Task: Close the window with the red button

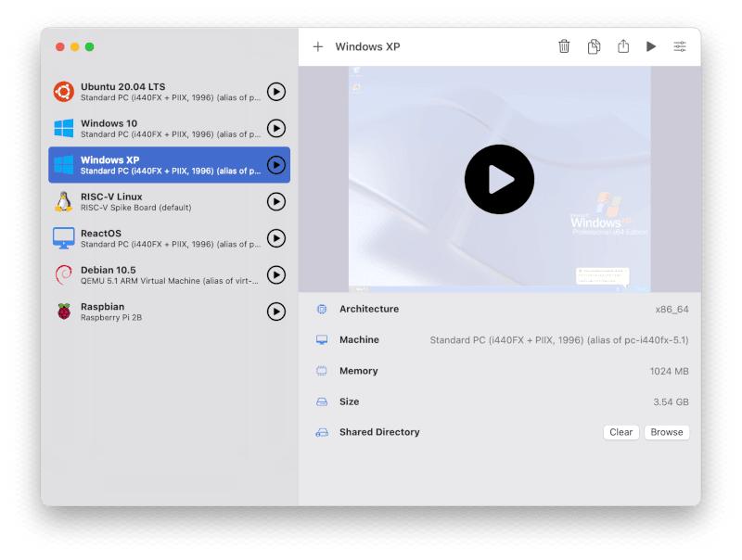Action: pyautogui.click(x=60, y=47)
